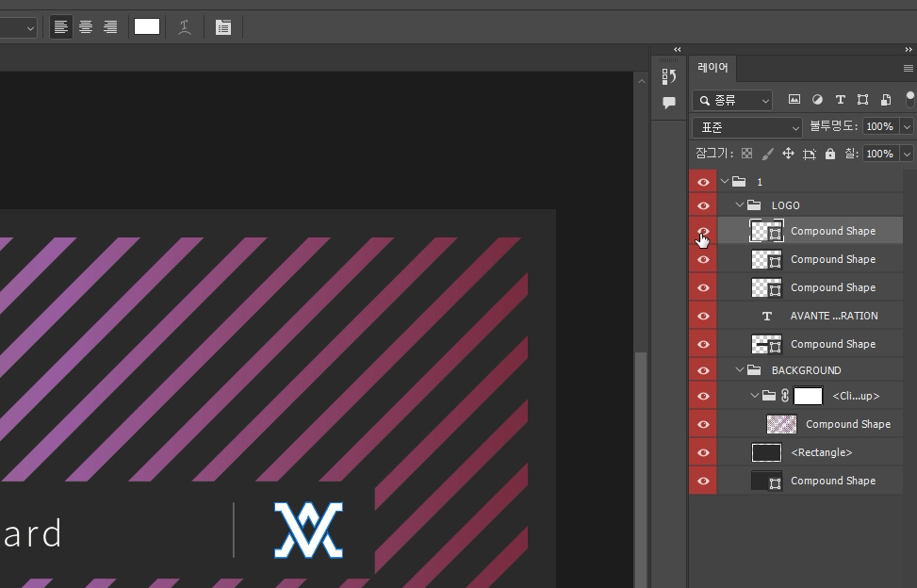Hide the BACKGROUND group visibility eye

(x=703, y=370)
